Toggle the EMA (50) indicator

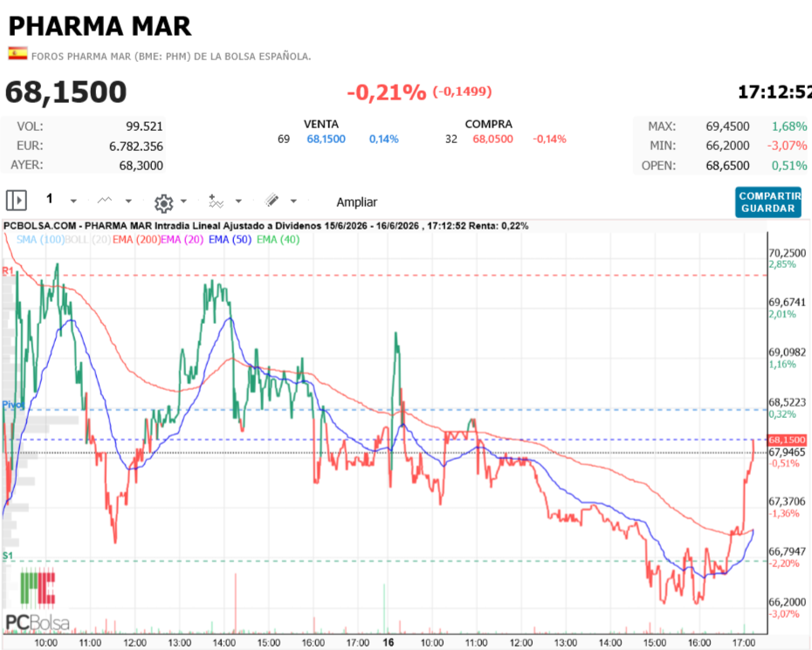point(230,240)
